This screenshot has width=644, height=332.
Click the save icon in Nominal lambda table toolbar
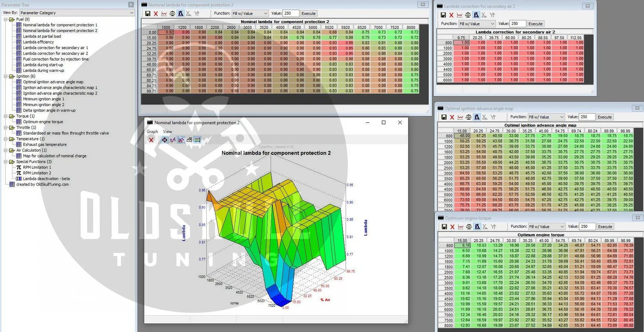click(147, 13)
